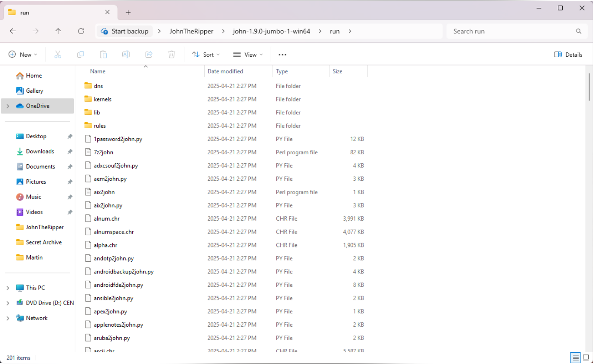The image size is (593, 364).
Task: Click the Copy icon in toolbar
Action: (80, 55)
